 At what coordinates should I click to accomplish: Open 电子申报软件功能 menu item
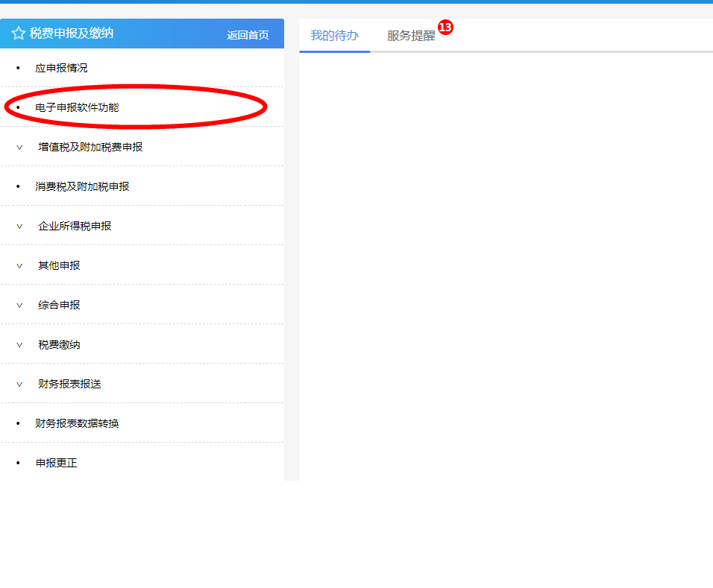(78, 107)
